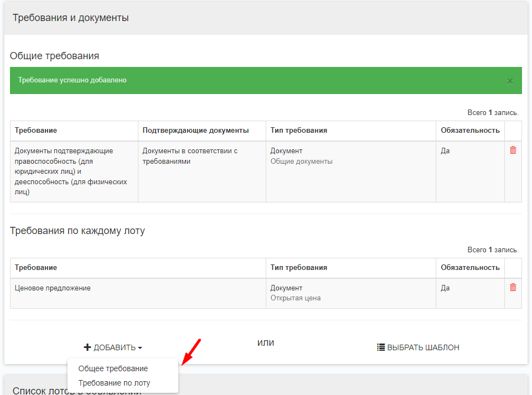The height and width of the screenshot is (395, 532).
Task: Open the Список лотов в объявлении panel header
Action: pyautogui.click(x=76, y=389)
